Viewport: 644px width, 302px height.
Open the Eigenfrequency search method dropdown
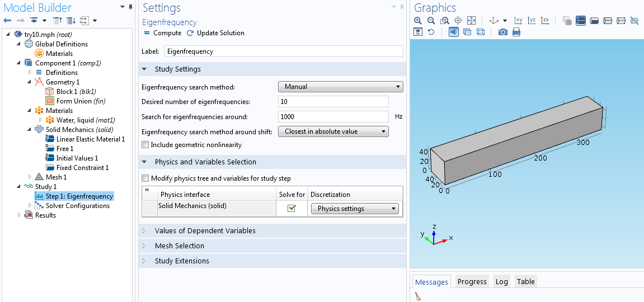tap(340, 87)
